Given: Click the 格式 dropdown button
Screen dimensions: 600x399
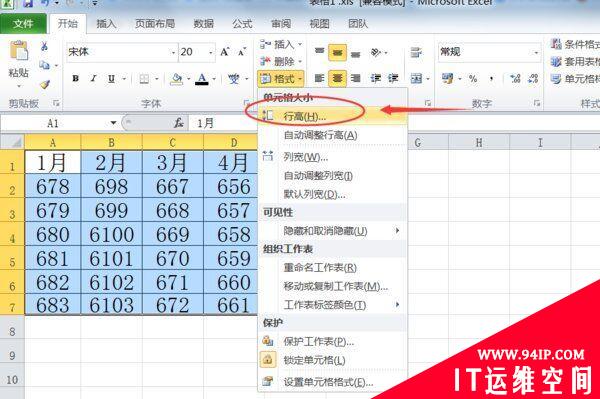Looking at the screenshot, I should pyautogui.click(x=281, y=79).
